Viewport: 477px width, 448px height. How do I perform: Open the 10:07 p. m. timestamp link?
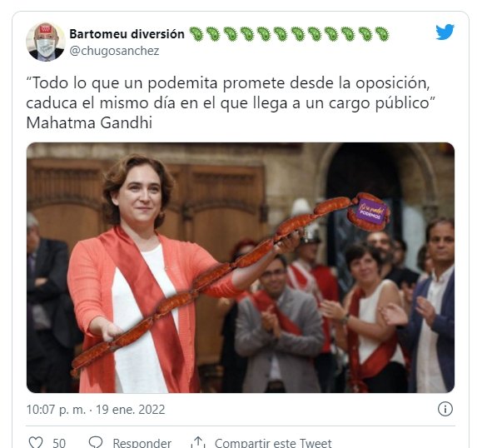coord(56,410)
